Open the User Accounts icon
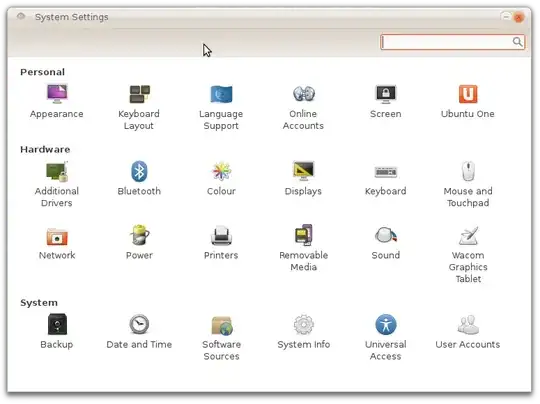 coord(468,324)
